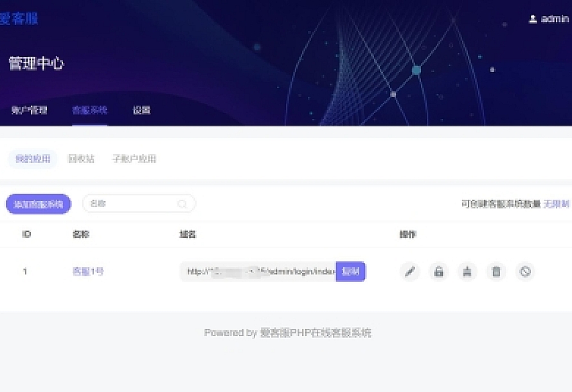Screen dimensions: 572x392
Task: Click the lock icon in the 操作 column
Action: [438, 272]
